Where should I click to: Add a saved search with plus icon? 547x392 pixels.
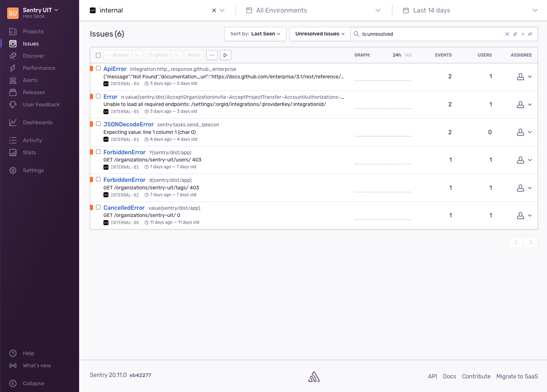[523, 34]
